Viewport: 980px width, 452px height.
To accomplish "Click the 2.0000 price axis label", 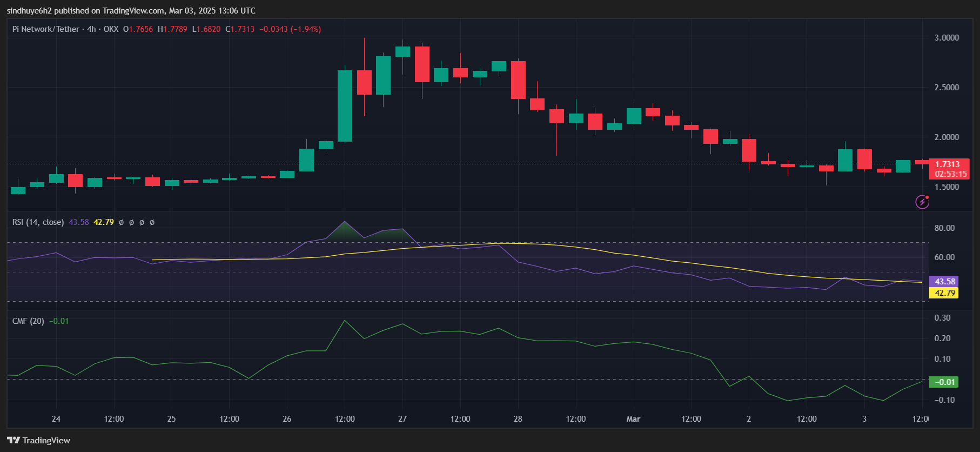I will (x=947, y=137).
